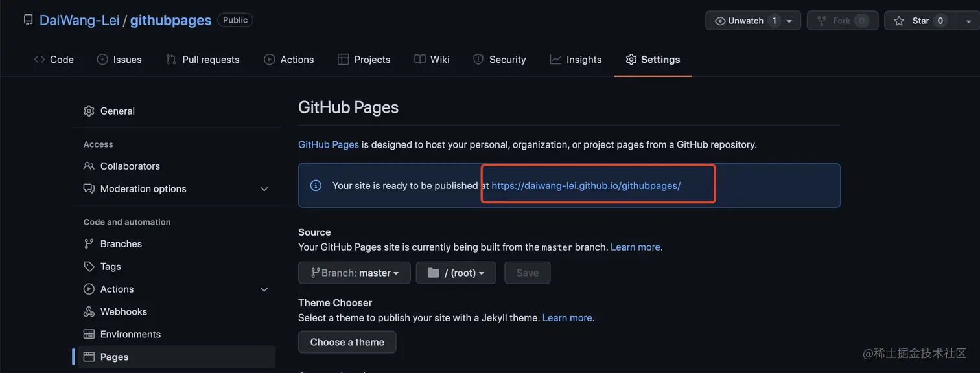
Task: Open the Issues tab
Action: (119, 60)
